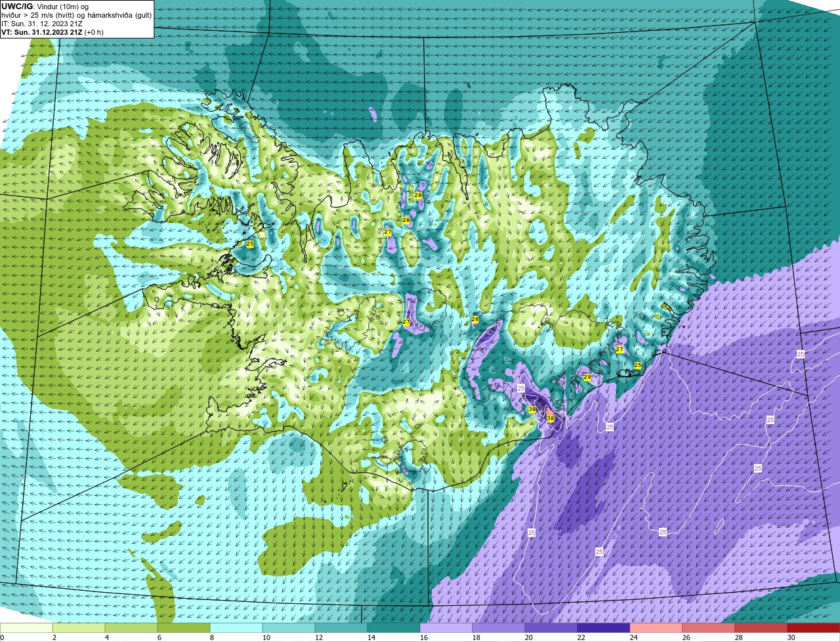The height and width of the screenshot is (642, 840).
Task: Click the '14' tick label on the color scale
Action: point(371,637)
